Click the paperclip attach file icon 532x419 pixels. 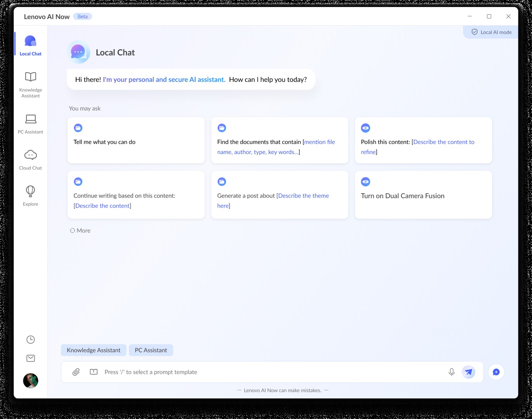76,372
